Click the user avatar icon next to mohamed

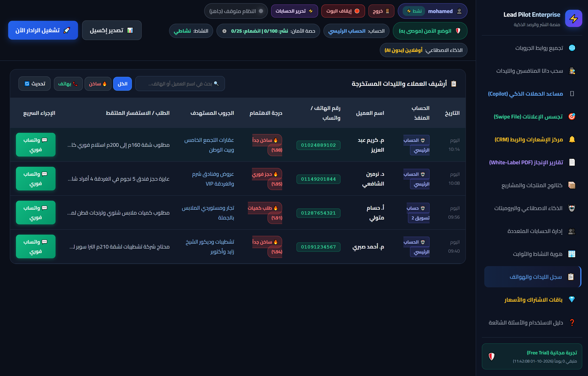[459, 11]
